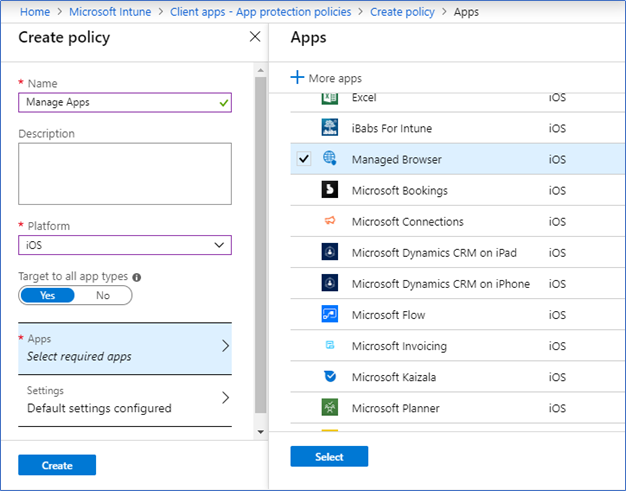Open Microsoft Intune breadcrumb
Image resolution: width=626 pixels, height=491 pixels.
click(x=110, y=12)
